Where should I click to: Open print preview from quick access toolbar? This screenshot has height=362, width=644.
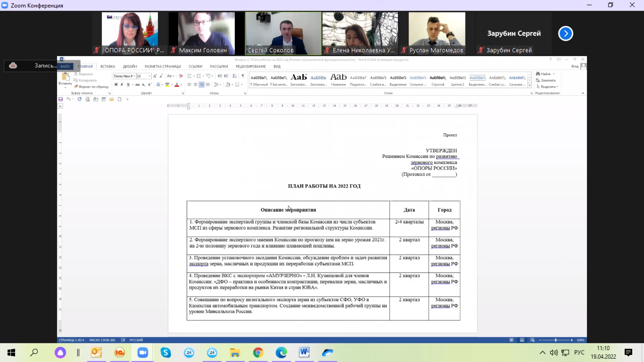click(x=88, y=99)
